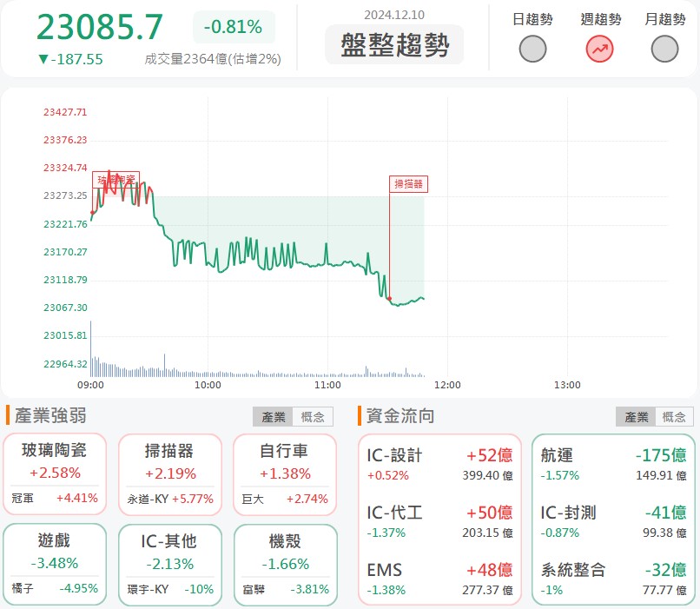Click the monthly trend indicator circle

pyautogui.click(x=664, y=49)
